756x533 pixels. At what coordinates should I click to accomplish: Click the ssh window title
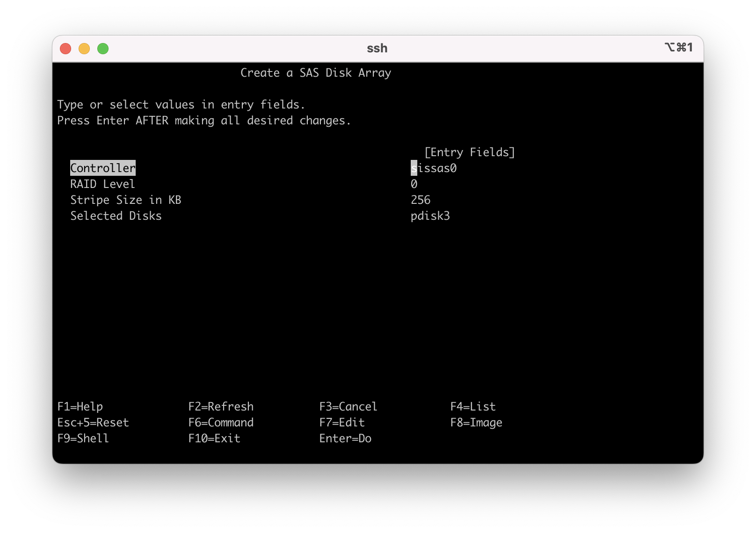coord(377,48)
